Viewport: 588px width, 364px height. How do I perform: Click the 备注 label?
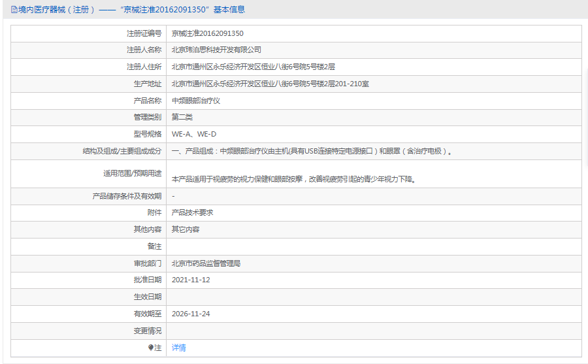(154, 246)
